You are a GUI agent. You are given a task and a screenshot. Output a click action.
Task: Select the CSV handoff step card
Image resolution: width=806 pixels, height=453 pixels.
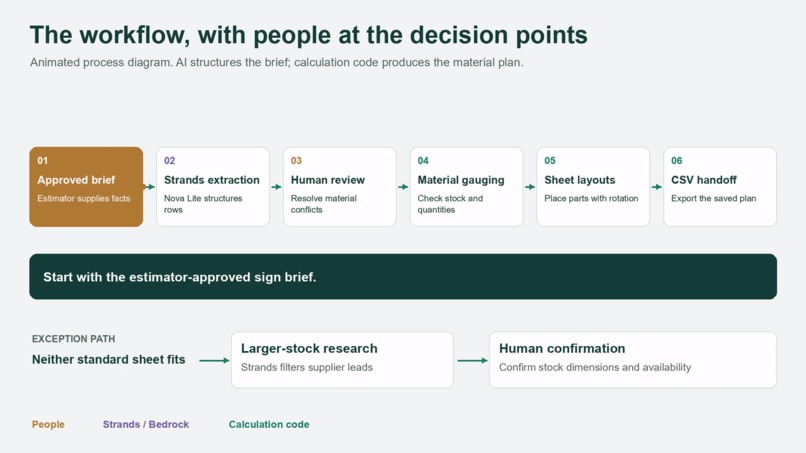[720, 187]
